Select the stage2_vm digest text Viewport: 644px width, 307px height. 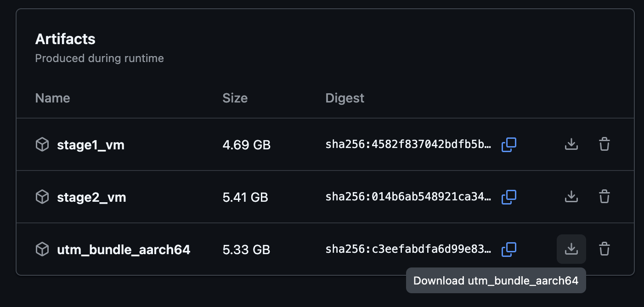coord(408,198)
